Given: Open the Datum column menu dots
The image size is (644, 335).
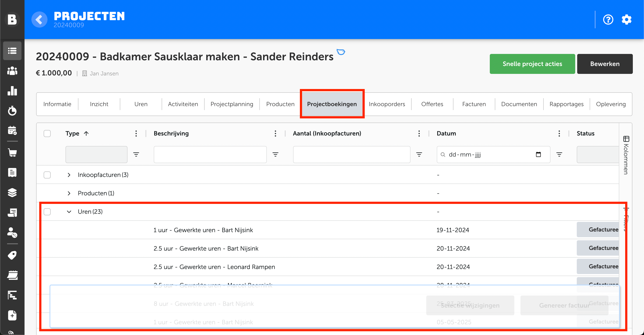Looking at the screenshot, I should coord(559,133).
